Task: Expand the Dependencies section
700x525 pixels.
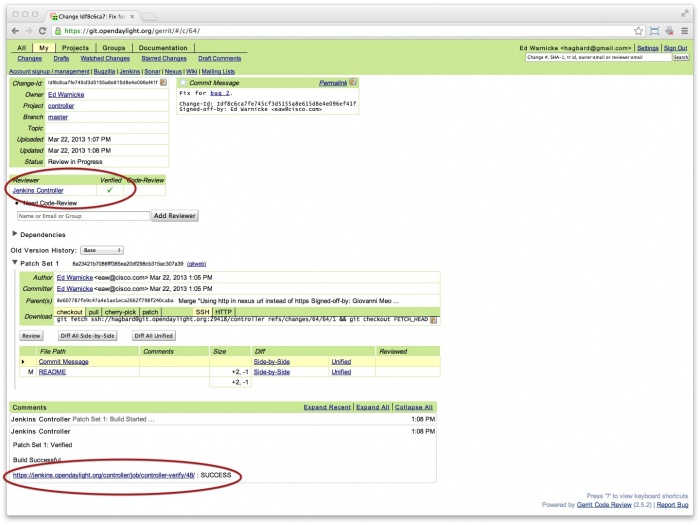Action: pos(15,233)
